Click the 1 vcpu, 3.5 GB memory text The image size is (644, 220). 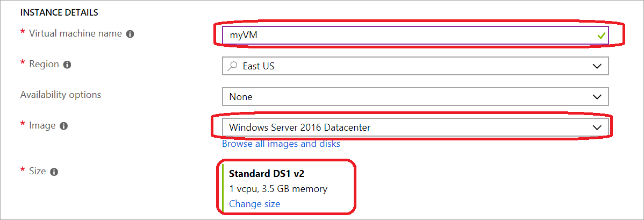click(278, 189)
